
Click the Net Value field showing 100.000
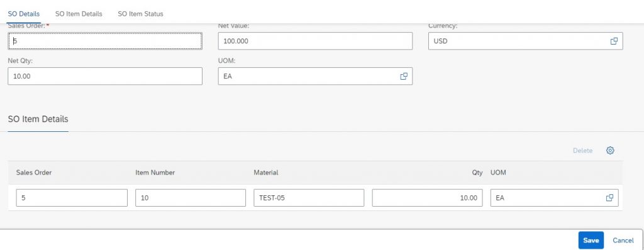[x=315, y=41]
